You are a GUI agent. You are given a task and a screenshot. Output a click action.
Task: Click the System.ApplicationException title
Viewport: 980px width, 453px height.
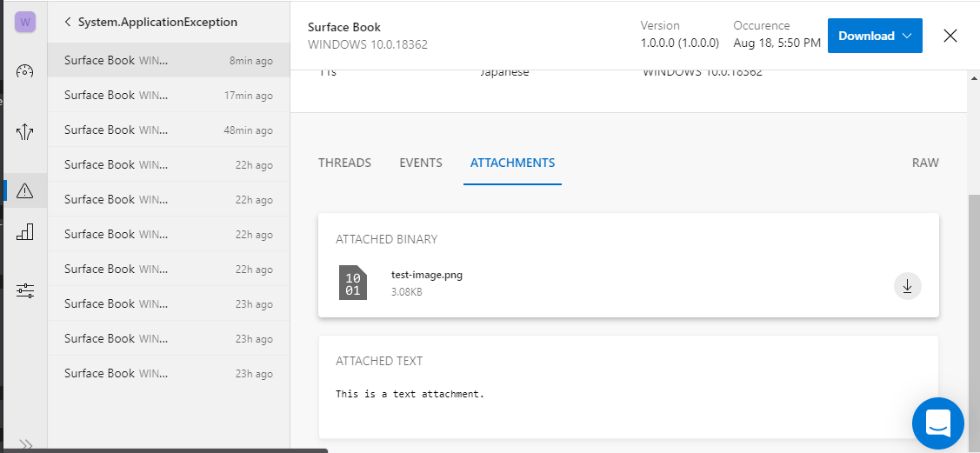click(157, 22)
